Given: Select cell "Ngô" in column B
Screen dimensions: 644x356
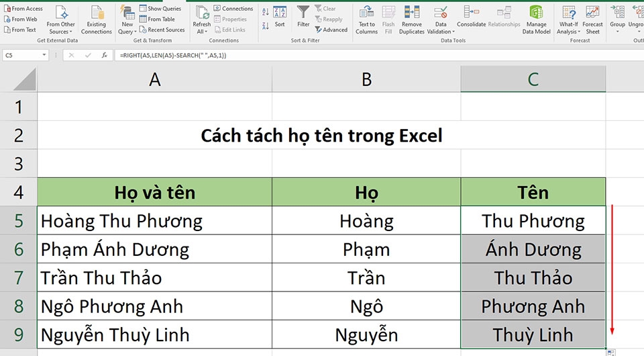Looking at the screenshot, I should tap(366, 306).
